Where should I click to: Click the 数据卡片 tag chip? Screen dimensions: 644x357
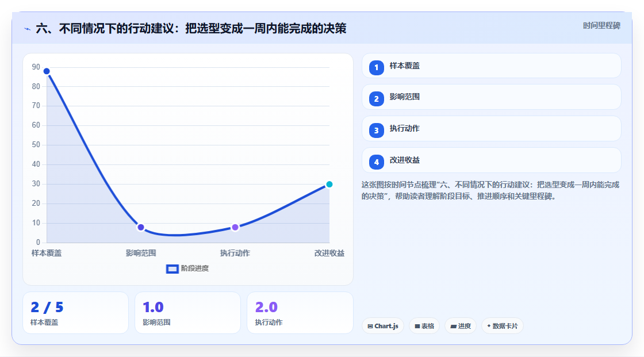(x=503, y=326)
